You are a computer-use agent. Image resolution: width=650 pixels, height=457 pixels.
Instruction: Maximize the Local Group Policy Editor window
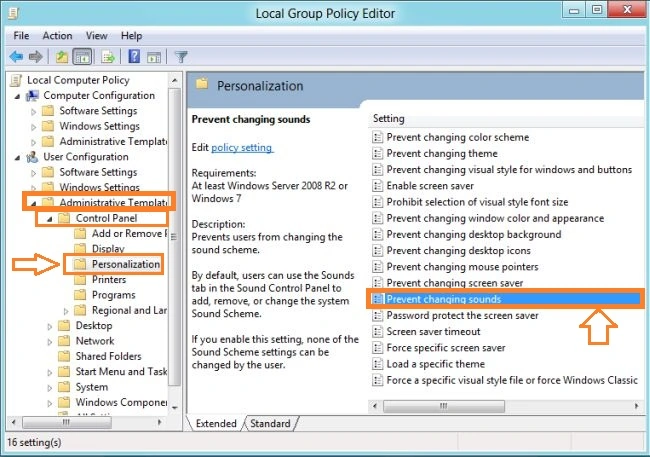point(597,10)
